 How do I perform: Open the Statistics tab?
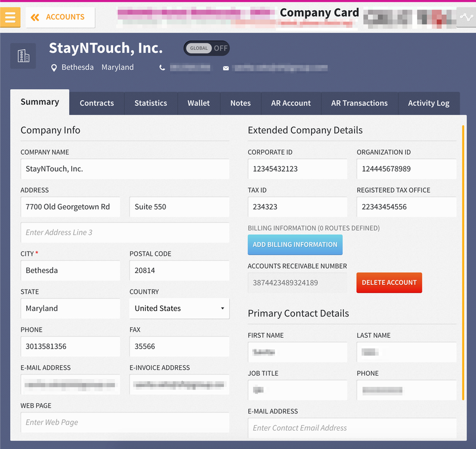(x=151, y=103)
